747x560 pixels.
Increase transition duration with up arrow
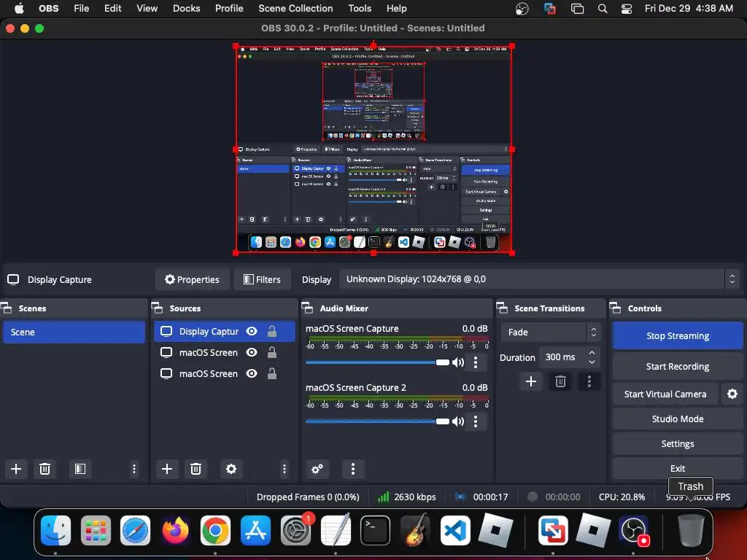592,353
